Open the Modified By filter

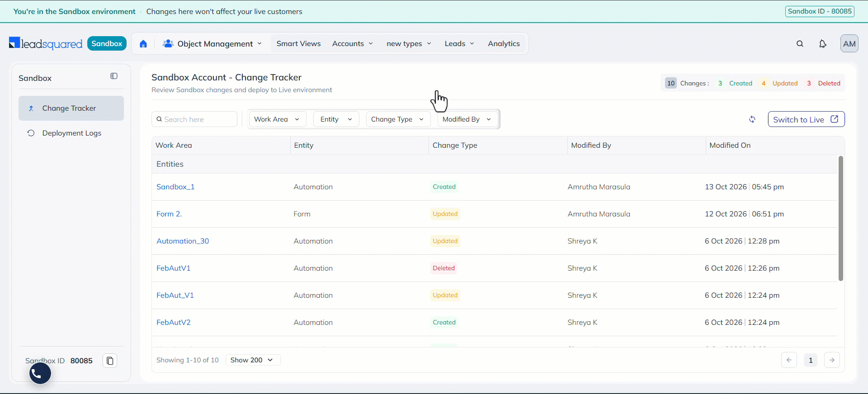click(x=467, y=119)
